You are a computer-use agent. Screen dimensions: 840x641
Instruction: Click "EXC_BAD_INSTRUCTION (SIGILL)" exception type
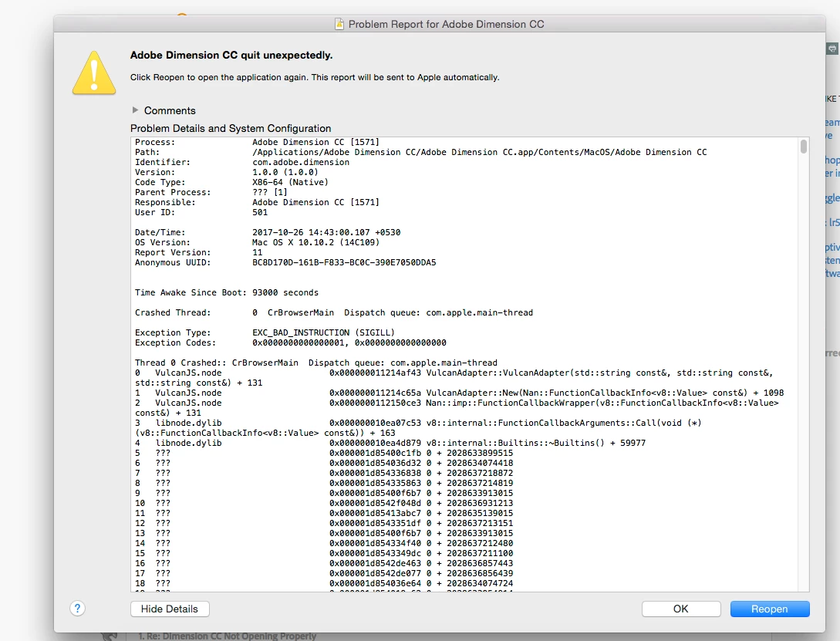pyautogui.click(x=323, y=332)
